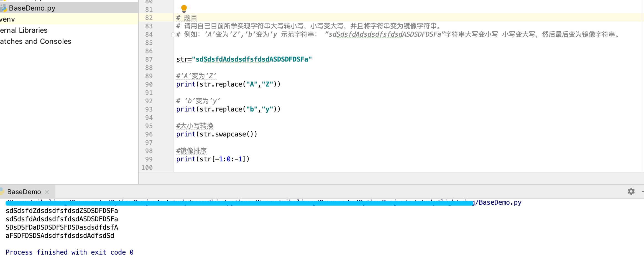Close the BaseDemo run tab
This screenshot has width=644, height=259.
click(x=47, y=192)
